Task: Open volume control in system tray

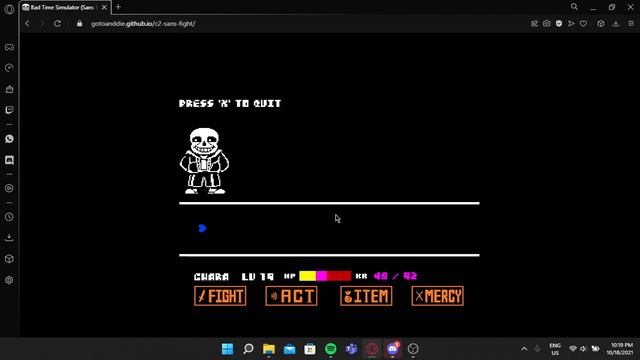Action: pos(584,349)
